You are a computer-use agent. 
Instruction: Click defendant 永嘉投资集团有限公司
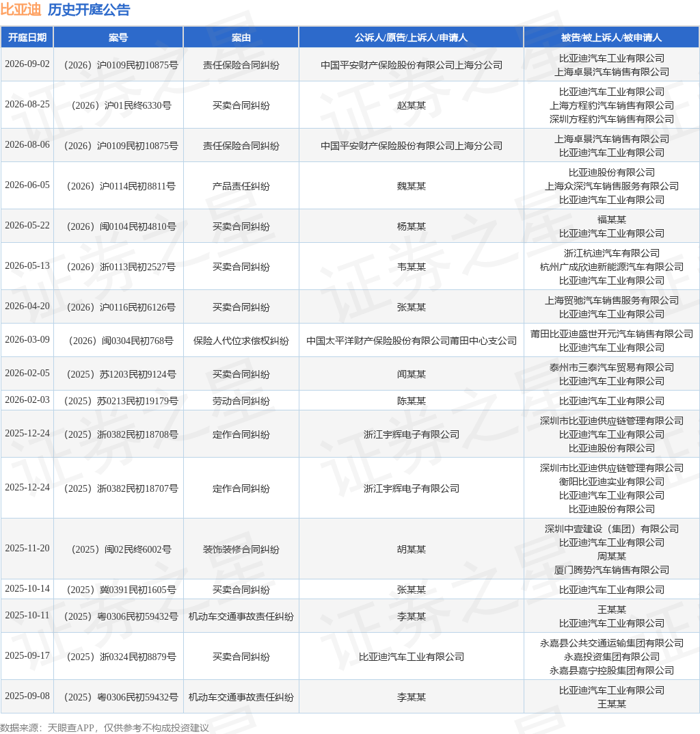point(612,657)
